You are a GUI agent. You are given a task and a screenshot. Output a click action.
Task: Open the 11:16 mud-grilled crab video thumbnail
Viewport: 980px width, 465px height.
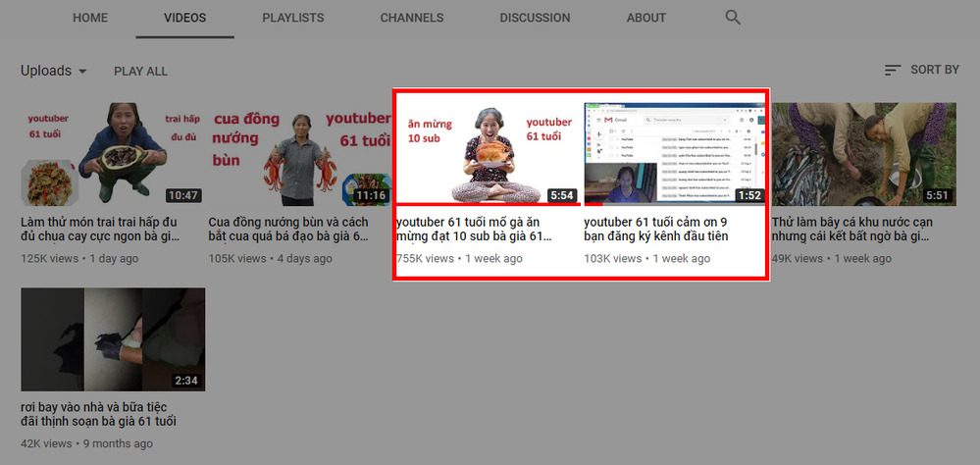(x=301, y=154)
